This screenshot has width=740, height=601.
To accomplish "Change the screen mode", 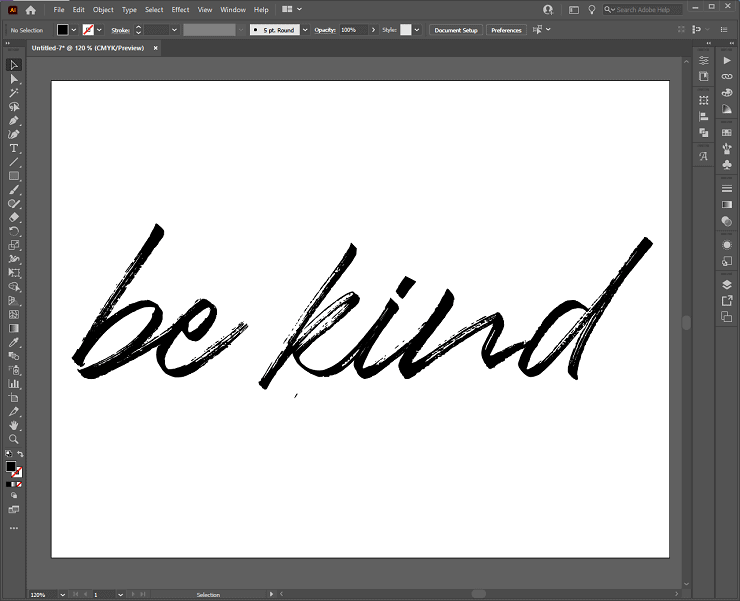I will point(14,509).
